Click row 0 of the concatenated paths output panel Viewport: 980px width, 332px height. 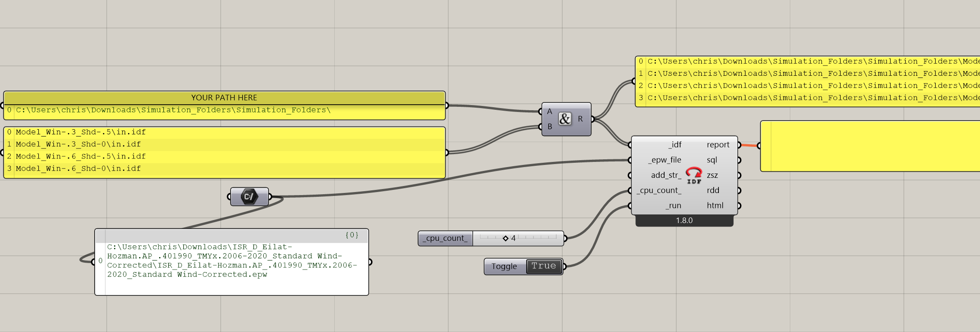pyautogui.click(x=808, y=62)
